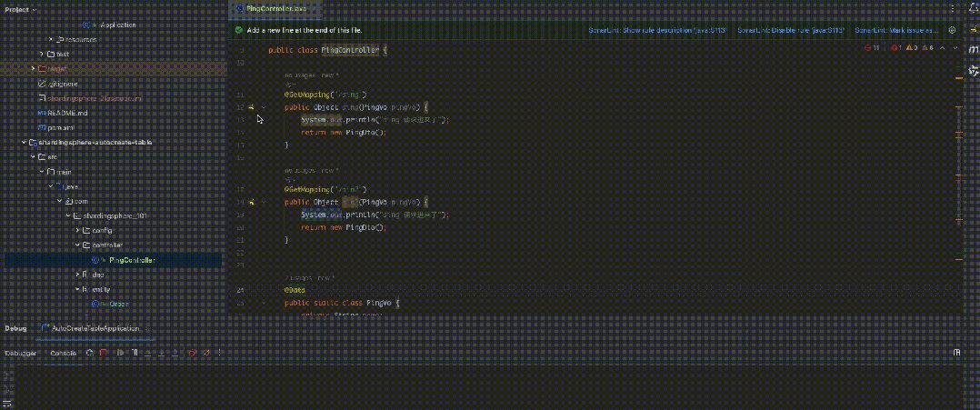Click SonarLint Disable rule link

tap(791, 30)
